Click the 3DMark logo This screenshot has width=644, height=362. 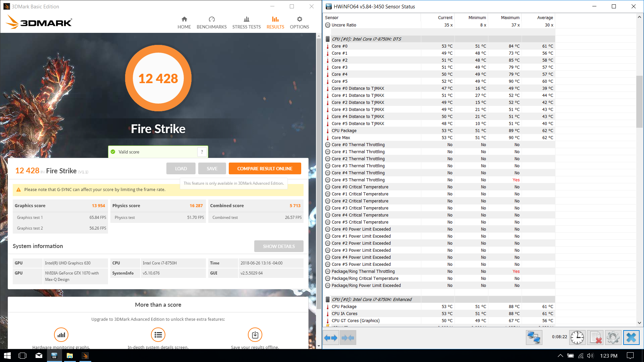tap(39, 22)
